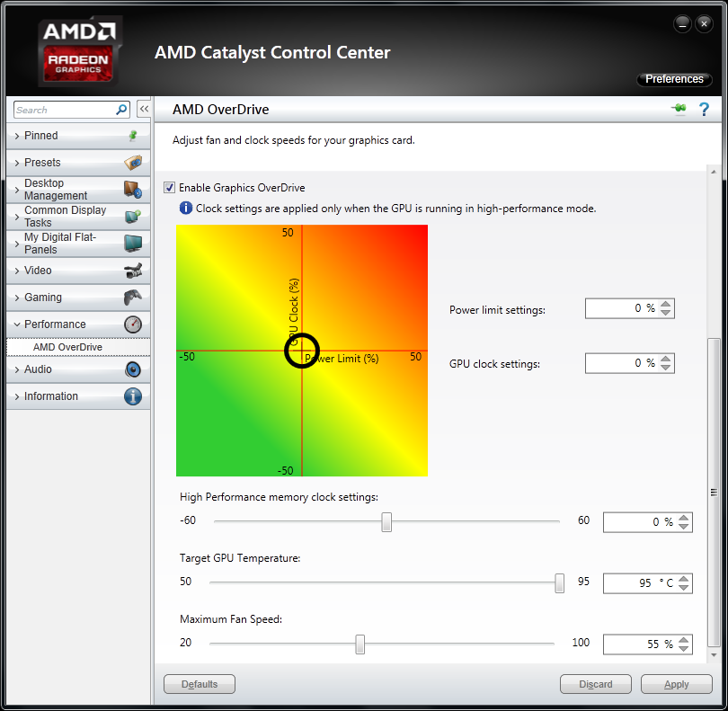Increase memory clock percentage up arrow
The image size is (728, 711).
point(683,518)
